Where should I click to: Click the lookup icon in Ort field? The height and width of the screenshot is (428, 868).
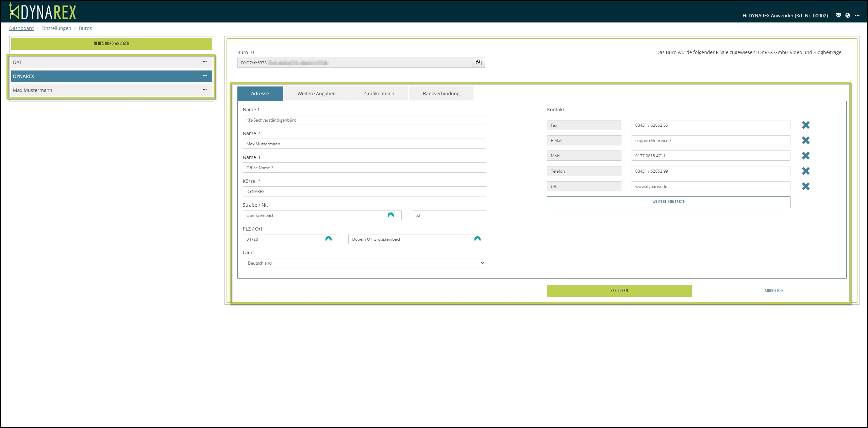click(x=477, y=239)
